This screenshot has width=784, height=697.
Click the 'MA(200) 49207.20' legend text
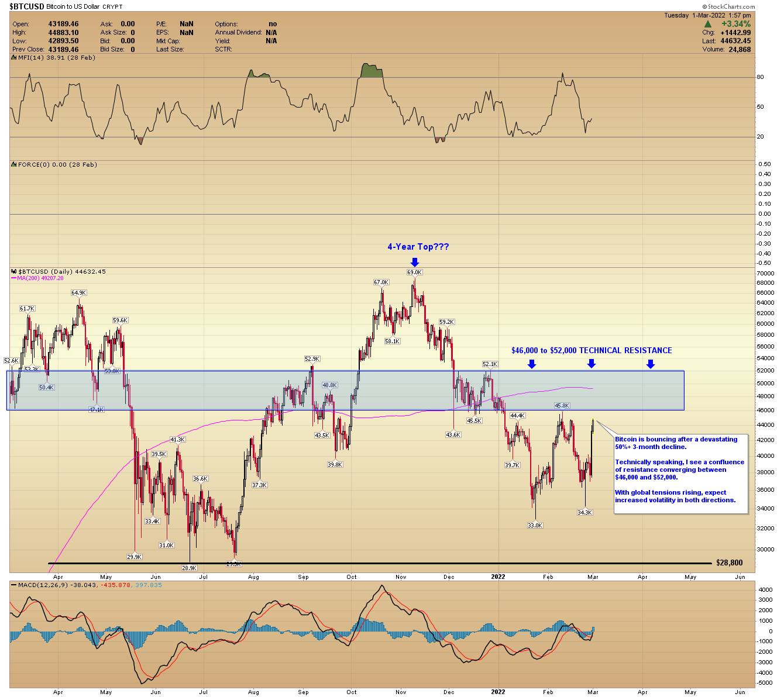[x=40, y=278]
